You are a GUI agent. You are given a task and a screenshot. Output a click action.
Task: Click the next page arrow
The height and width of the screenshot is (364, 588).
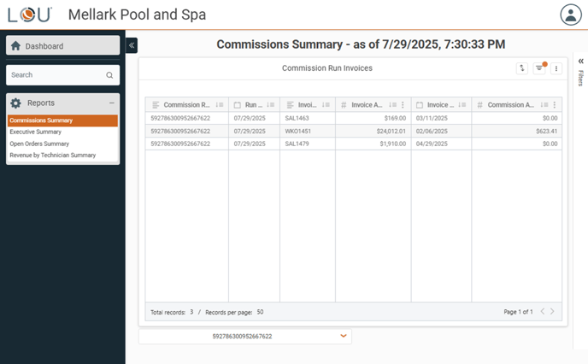552,312
